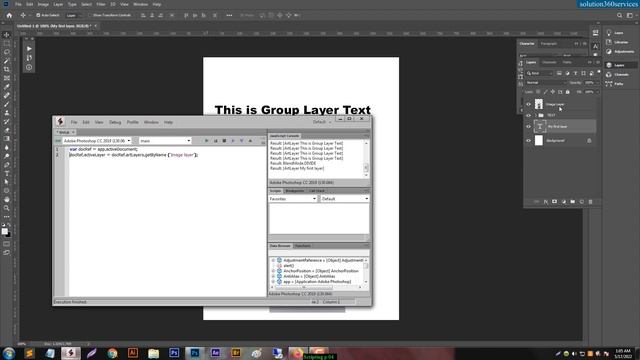Viewport: 640px width, 360px height.
Task: Hide the Image Layer visibility eye
Action: point(529,104)
